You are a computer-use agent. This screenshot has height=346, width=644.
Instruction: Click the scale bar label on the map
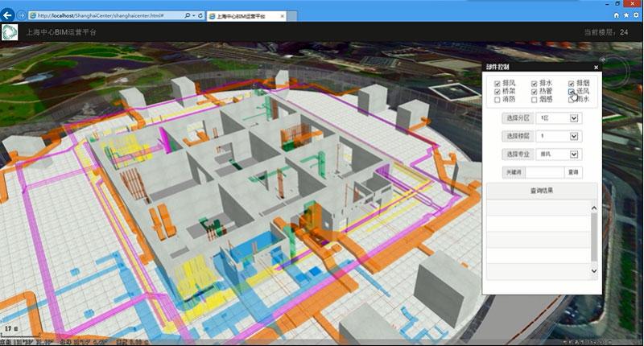[11, 329]
